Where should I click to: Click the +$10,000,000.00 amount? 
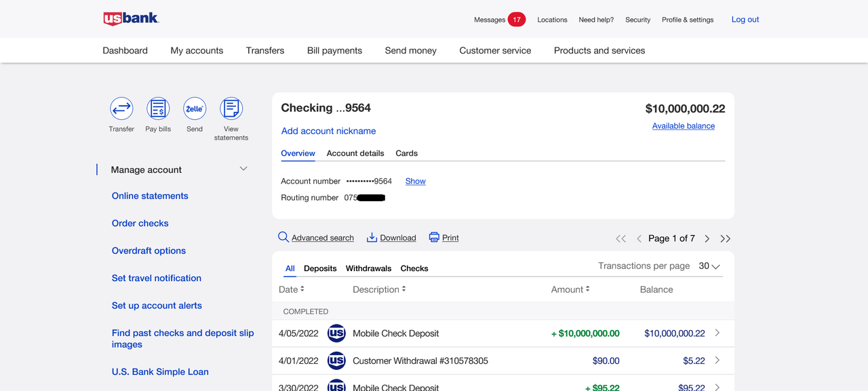(585, 333)
